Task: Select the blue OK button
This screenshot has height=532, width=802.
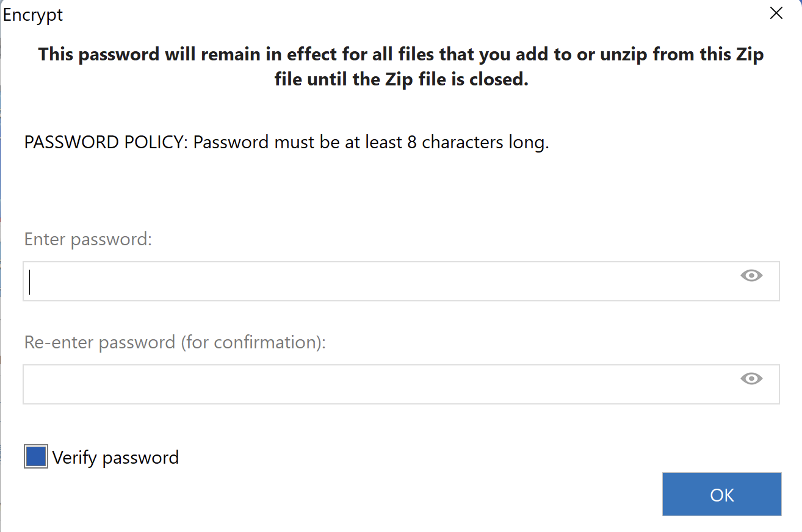Action: [721, 494]
